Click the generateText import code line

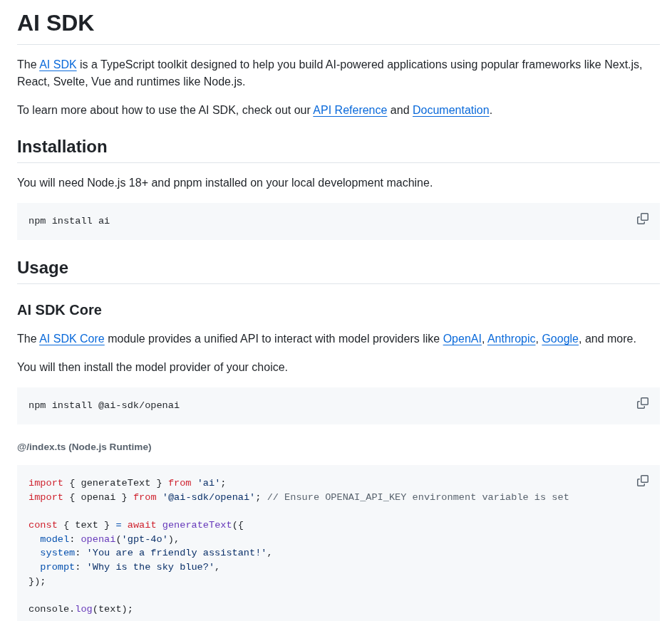[x=128, y=483]
